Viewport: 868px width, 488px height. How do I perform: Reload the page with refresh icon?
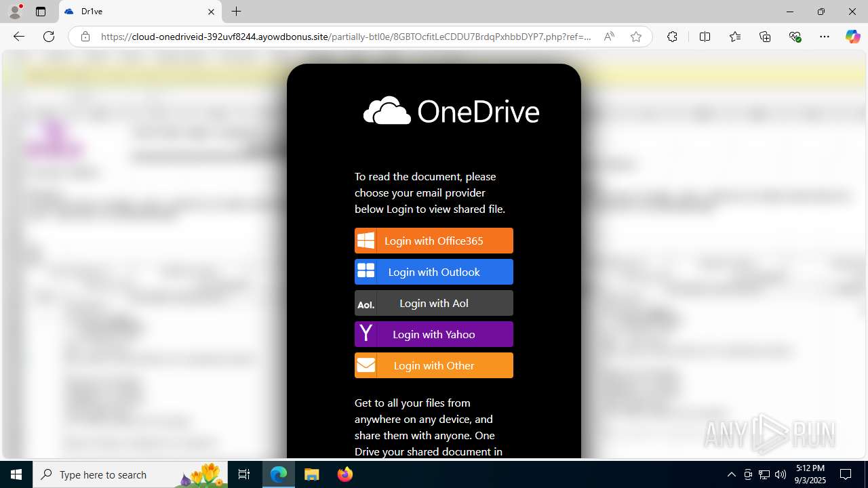[49, 37]
